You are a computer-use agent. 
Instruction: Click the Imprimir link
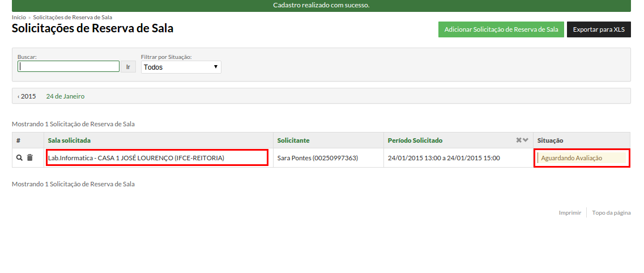point(570,212)
